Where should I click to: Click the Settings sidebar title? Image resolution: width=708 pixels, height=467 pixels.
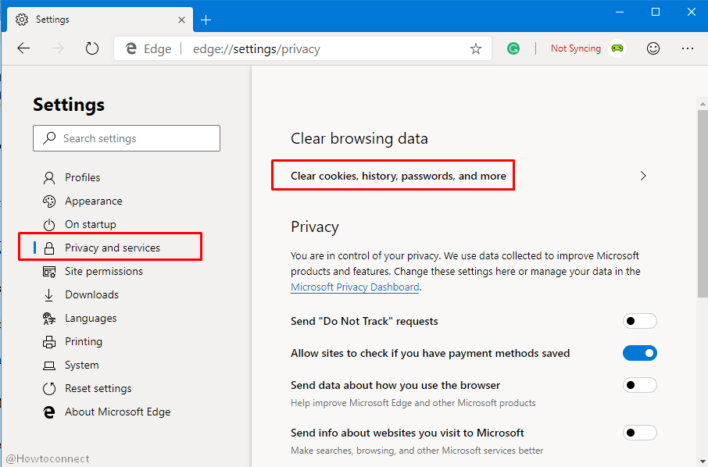tap(69, 105)
